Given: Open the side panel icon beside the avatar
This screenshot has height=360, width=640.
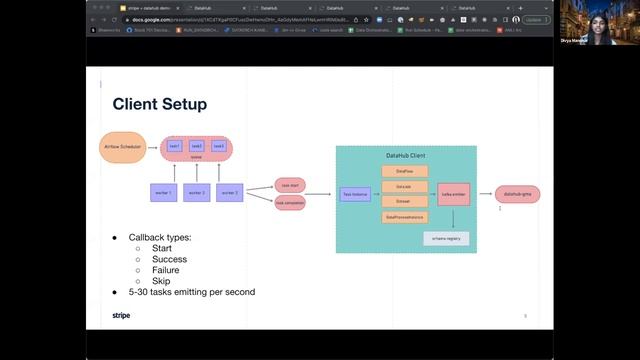Looking at the screenshot, I should [505, 20].
